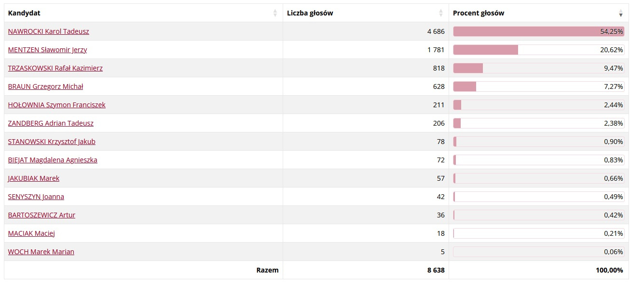The height and width of the screenshot is (288, 644).
Task: Sort table by Kandydat column header
Action: [x=144, y=13]
